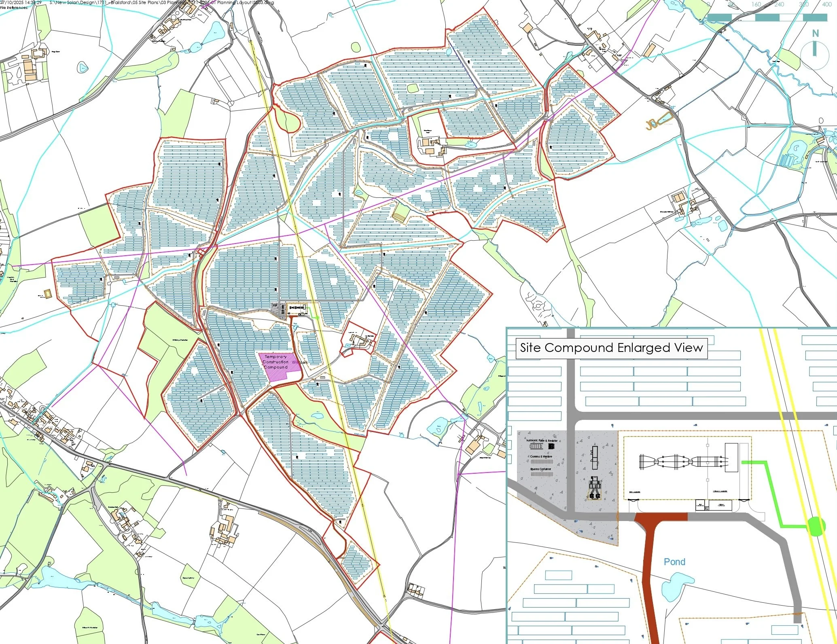Click the Spares Container block
This screenshot has width=837, height=644.
(x=541, y=474)
